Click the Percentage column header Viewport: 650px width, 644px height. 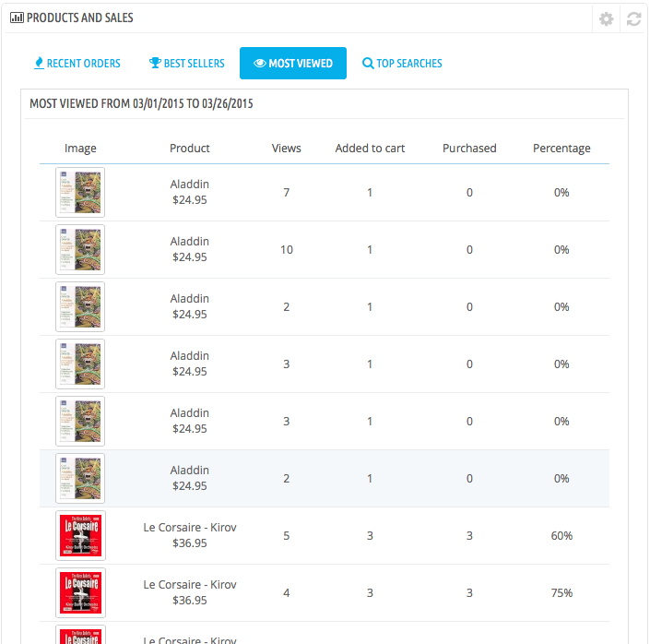(561, 149)
